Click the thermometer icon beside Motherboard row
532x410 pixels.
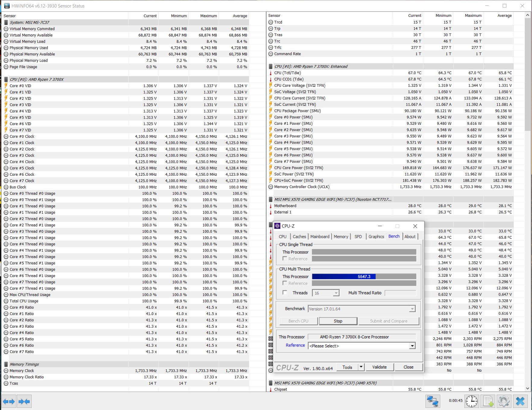point(271,206)
